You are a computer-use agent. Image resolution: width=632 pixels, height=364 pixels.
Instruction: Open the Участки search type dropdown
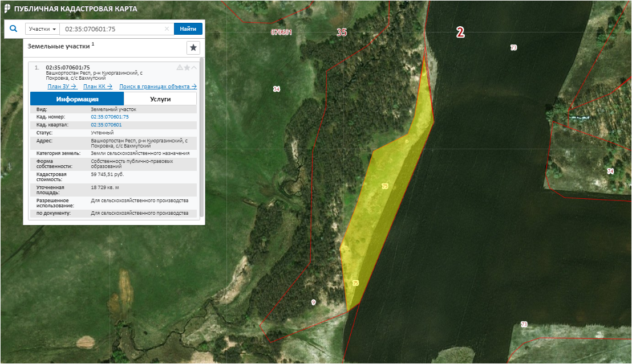(42, 29)
